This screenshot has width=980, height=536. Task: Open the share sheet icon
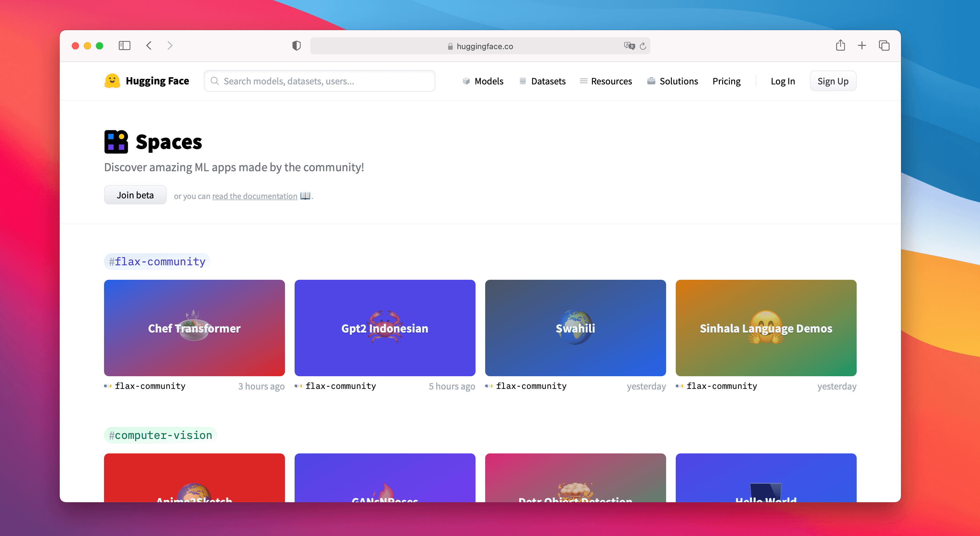840,46
